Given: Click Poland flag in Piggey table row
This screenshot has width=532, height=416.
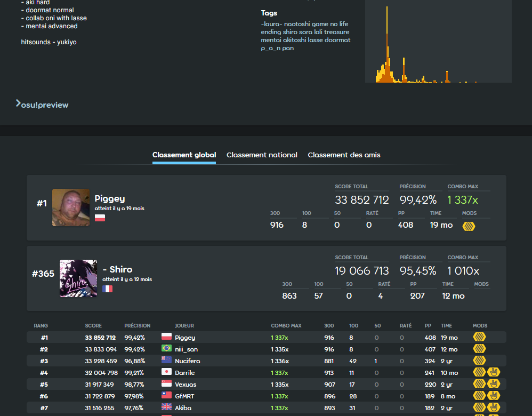Looking at the screenshot, I should tap(166, 337).
